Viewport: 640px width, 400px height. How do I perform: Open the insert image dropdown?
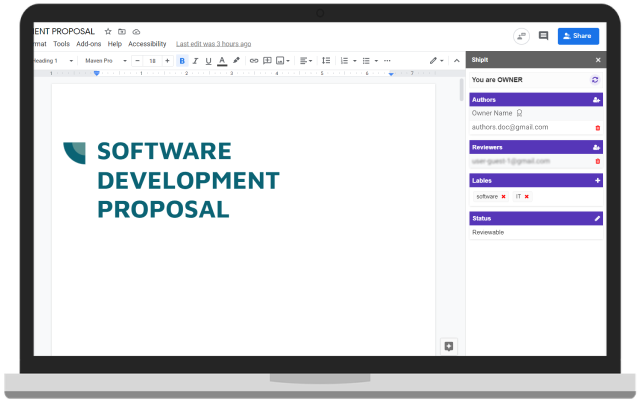point(283,61)
